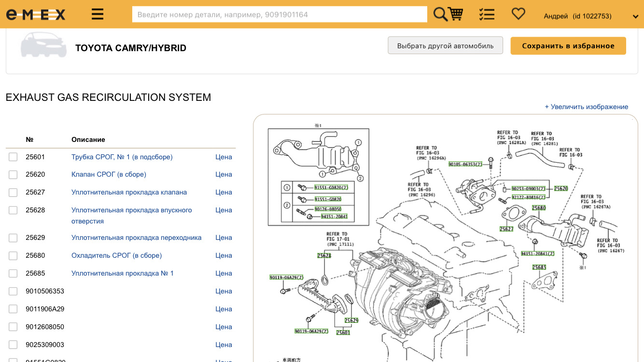
Task: Click Цена for part 25685
Action: pos(224,273)
